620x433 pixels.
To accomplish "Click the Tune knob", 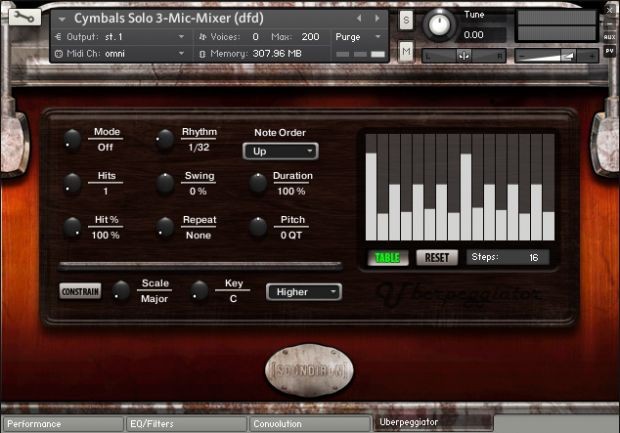I will coord(439,25).
